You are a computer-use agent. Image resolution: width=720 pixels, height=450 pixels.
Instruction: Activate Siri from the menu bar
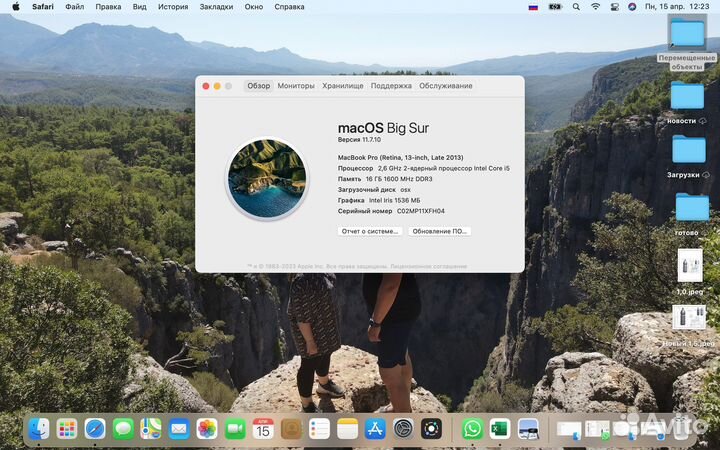[632, 7]
